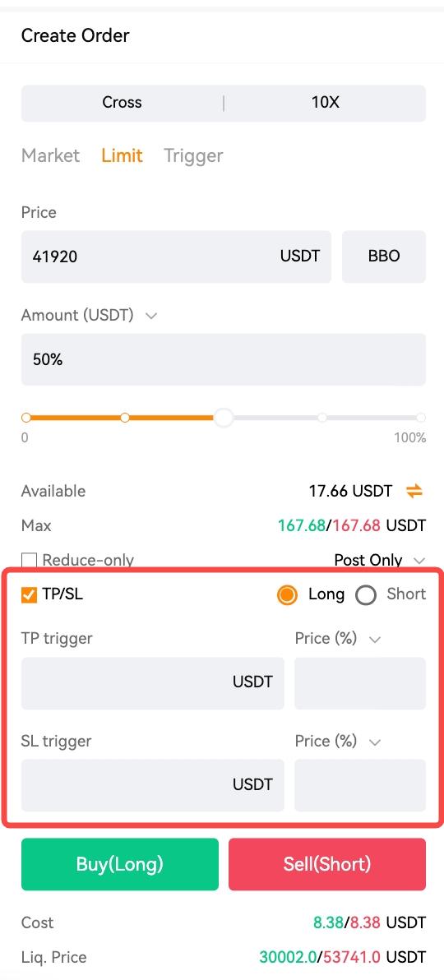Change the 10X leverage setting
This screenshot has width=444, height=980.
pyautogui.click(x=325, y=103)
